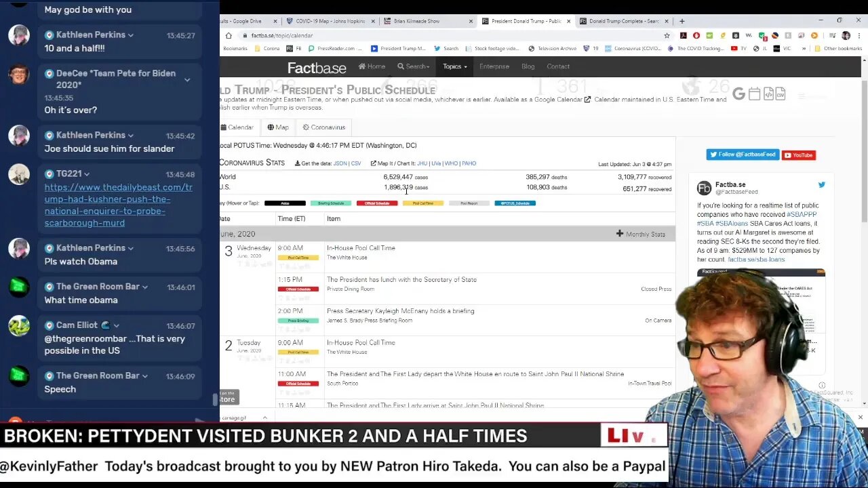Download coronavirus data as CSV link
This screenshot has width=868, height=488.
(356, 163)
